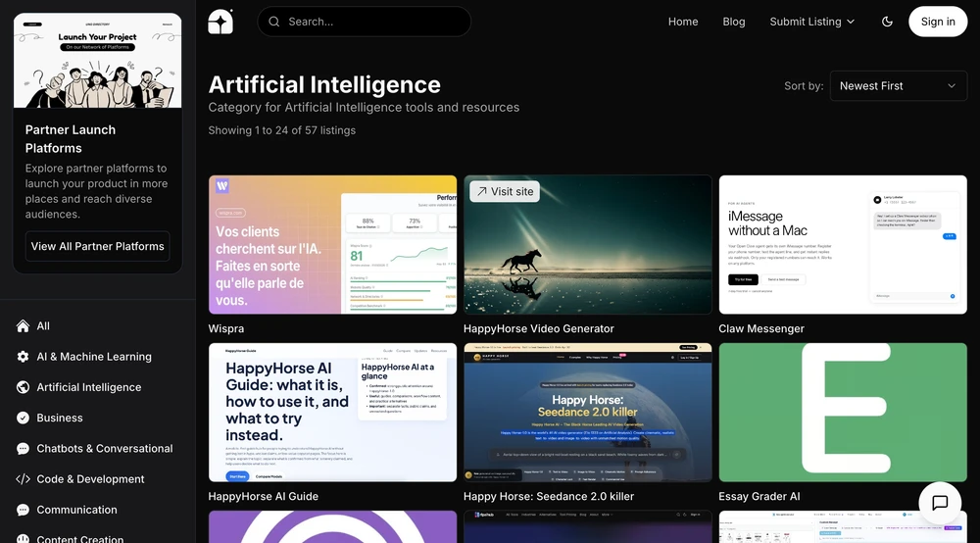
Task: Click the Artificial Intelligence page heading
Action: click(x=324, y=84)
